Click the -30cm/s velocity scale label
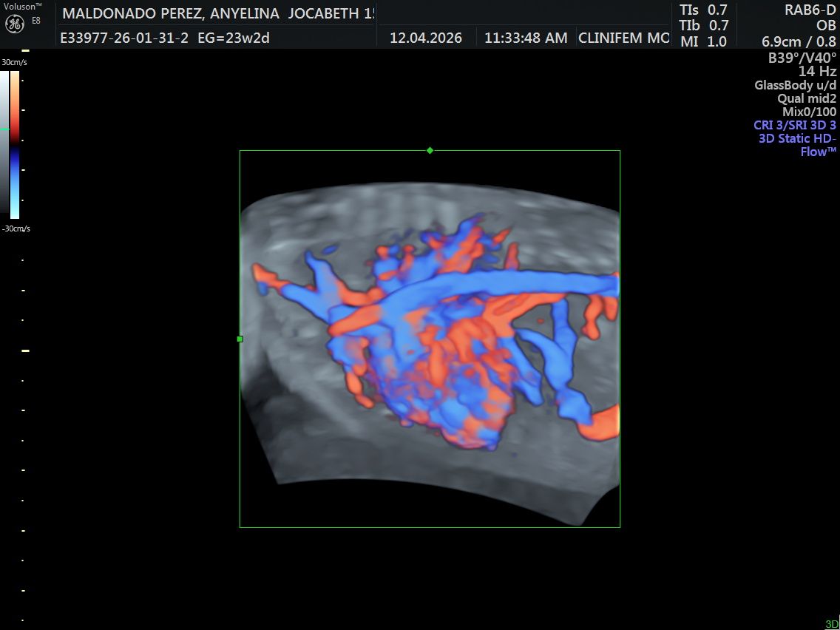Viewport: 840px width, 630px height. (16, 228)
